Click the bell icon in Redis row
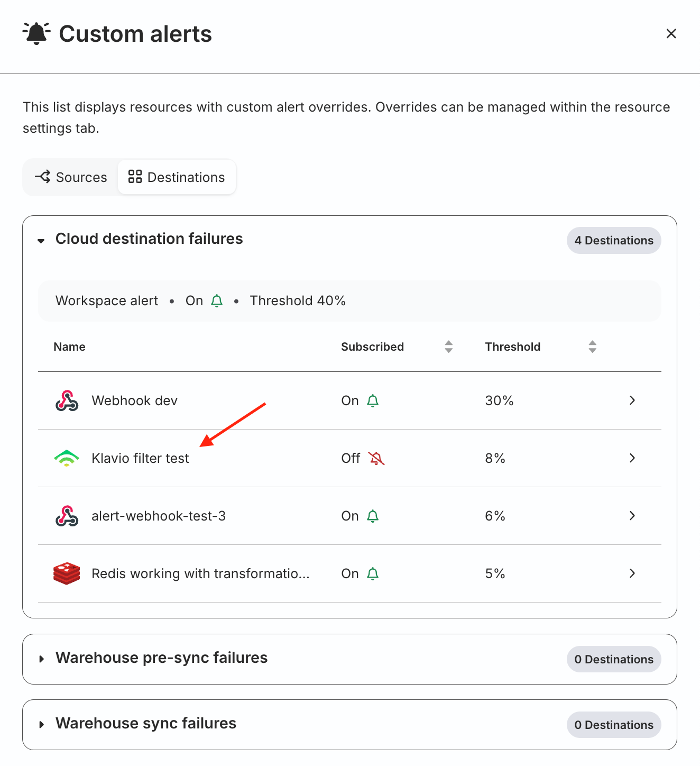This screenshot has width=700, height=766. [373, 574]
